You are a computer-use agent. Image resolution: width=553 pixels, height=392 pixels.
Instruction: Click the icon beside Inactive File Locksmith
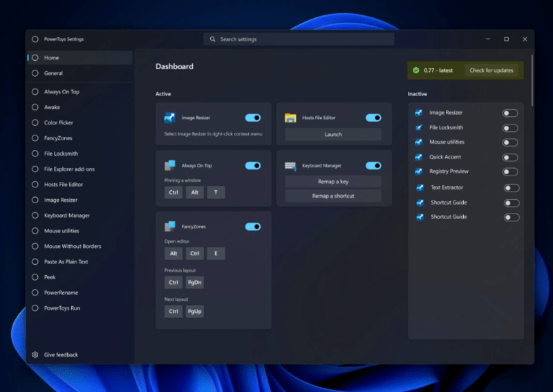(419, 128)
